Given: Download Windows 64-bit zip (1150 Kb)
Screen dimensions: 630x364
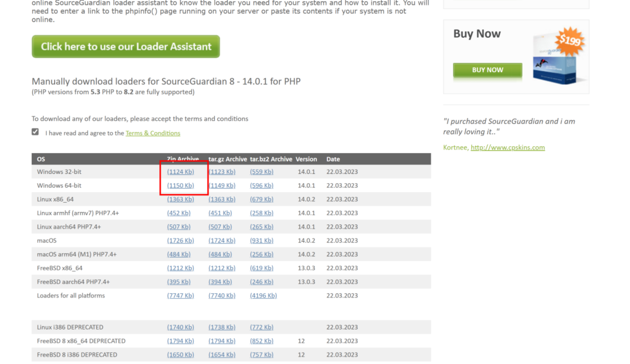Looking at the screenshot, I should click(180, 186).
